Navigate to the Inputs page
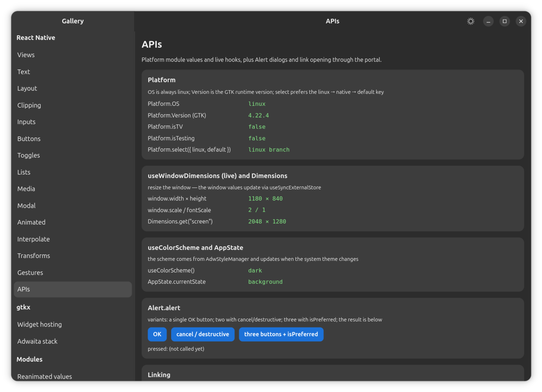Screen dimensions: 542x392 click(x=73, y=122)
